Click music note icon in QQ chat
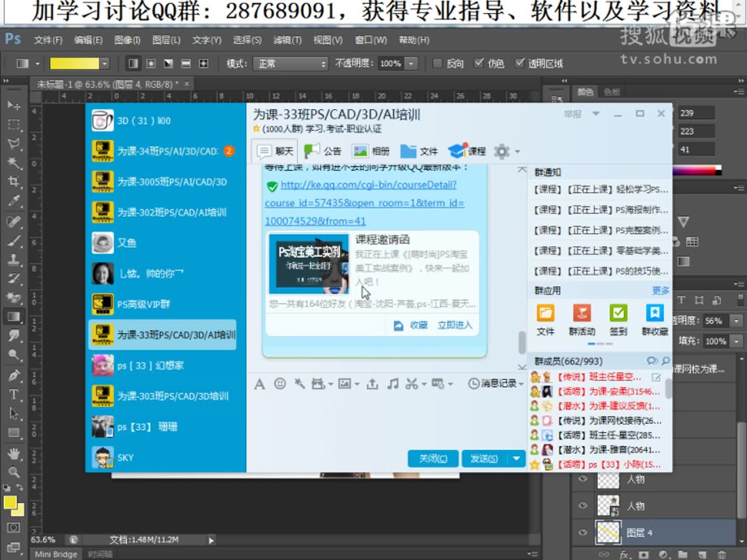The image size is (747, 560). tap(393, 384)
